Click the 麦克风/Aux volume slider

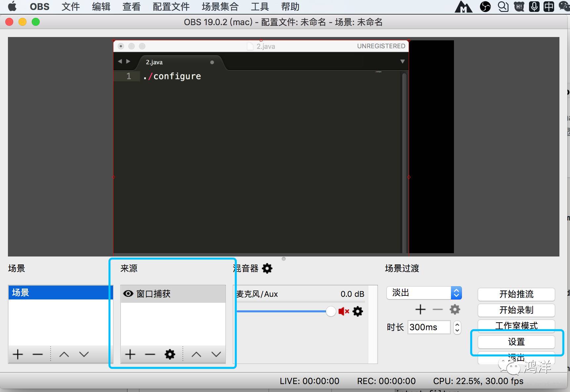coord(286,311)
